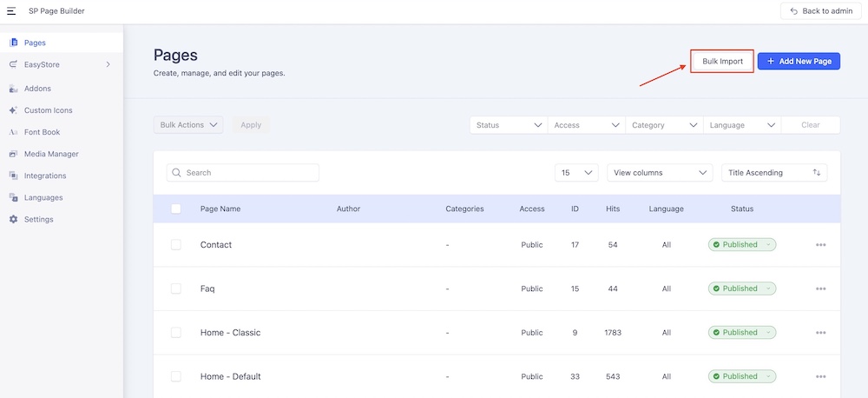Viewport: 868px width, 398px height.
Task: Open the Integrations sidebar icon
Action: (13, 176)
